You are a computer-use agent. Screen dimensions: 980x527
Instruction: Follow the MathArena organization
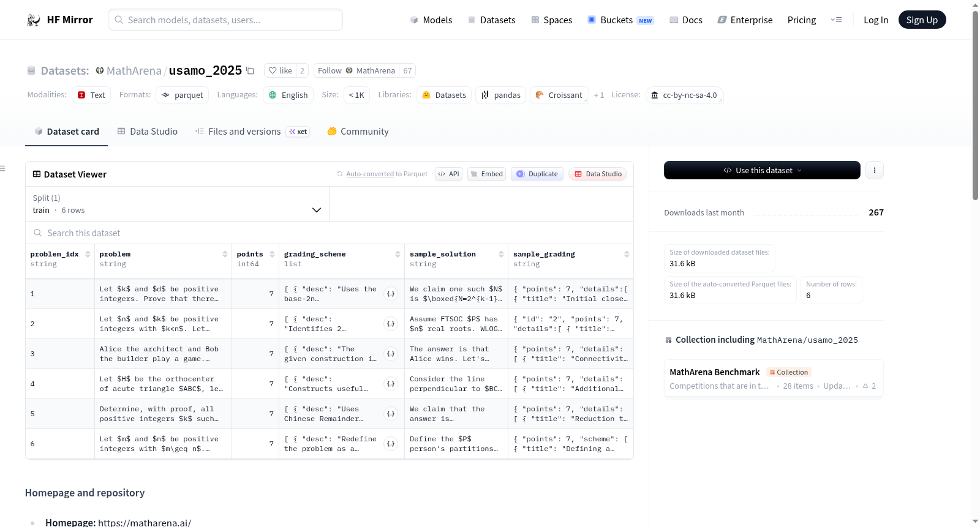point(356,70)
